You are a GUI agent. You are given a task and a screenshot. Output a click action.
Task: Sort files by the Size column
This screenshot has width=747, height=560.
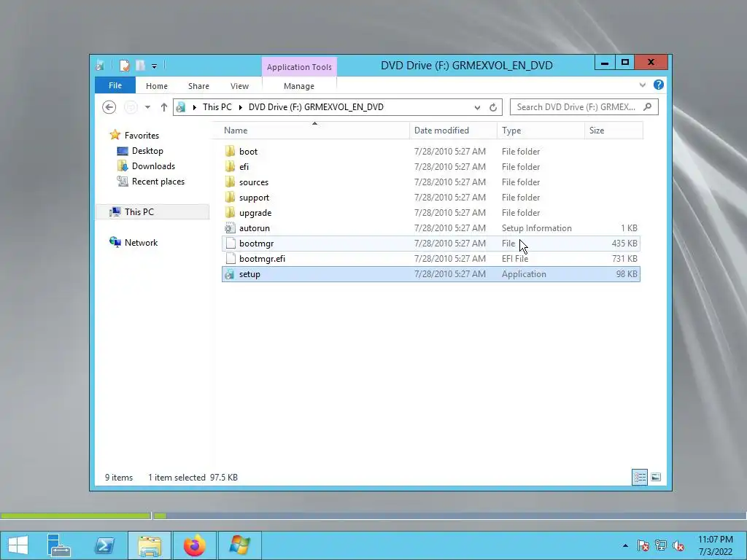click(614, 131)
